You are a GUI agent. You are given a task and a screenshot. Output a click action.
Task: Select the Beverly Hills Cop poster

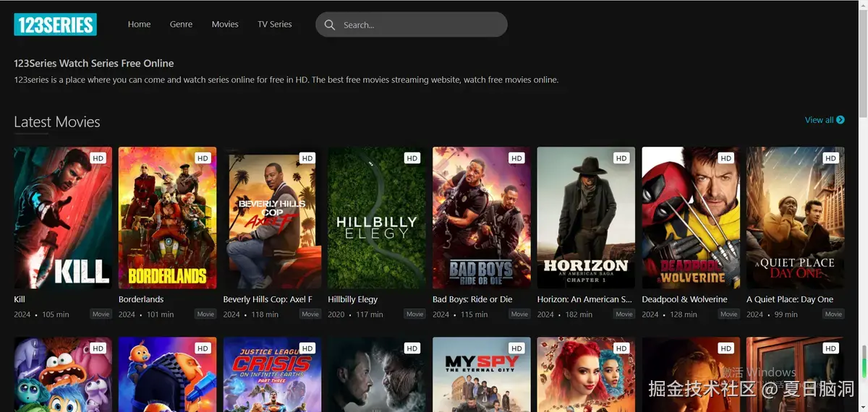[x=272, y=218]
